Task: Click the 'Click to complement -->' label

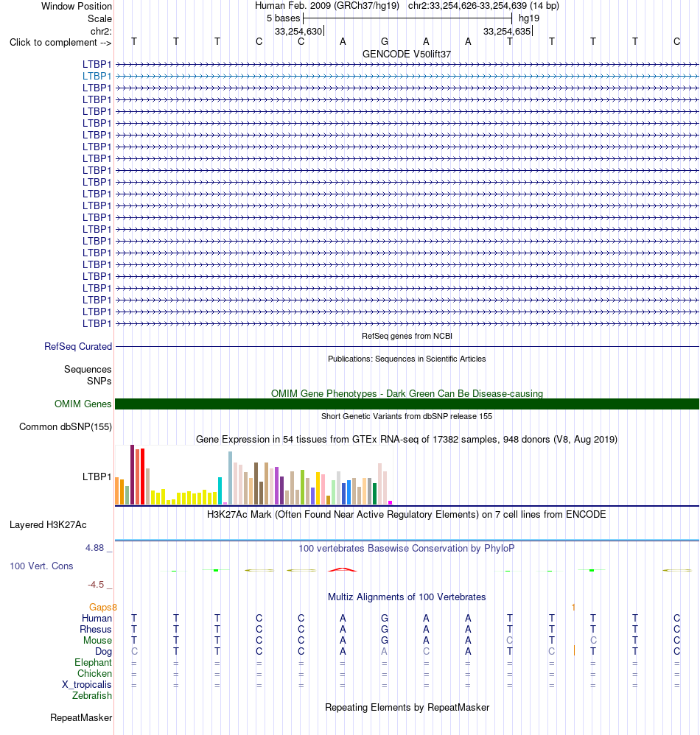Action: tap(60, 42)
